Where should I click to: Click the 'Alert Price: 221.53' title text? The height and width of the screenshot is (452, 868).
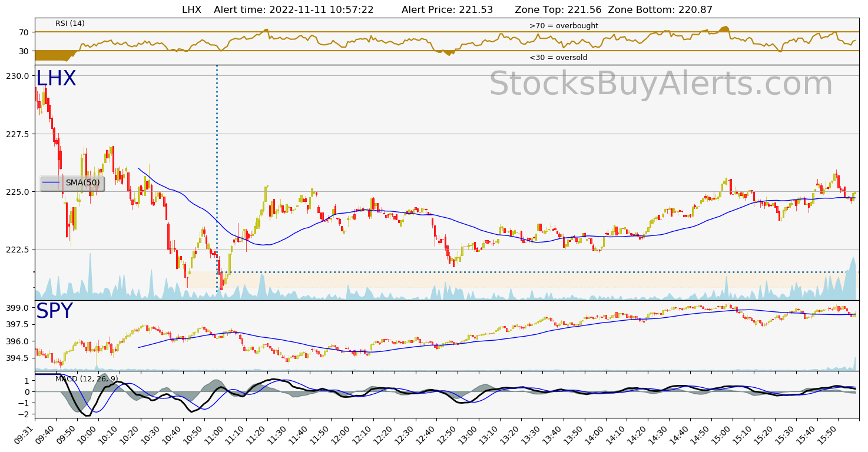click(447, 9)
